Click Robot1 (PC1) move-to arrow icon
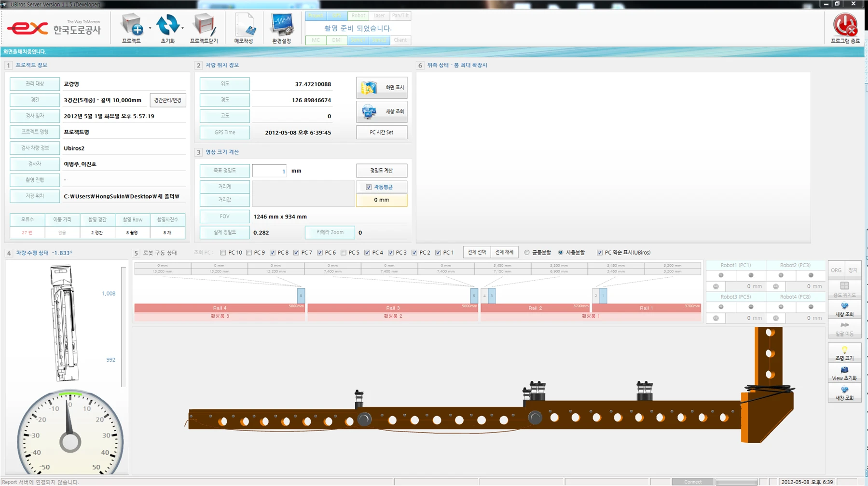 point(716,286)
